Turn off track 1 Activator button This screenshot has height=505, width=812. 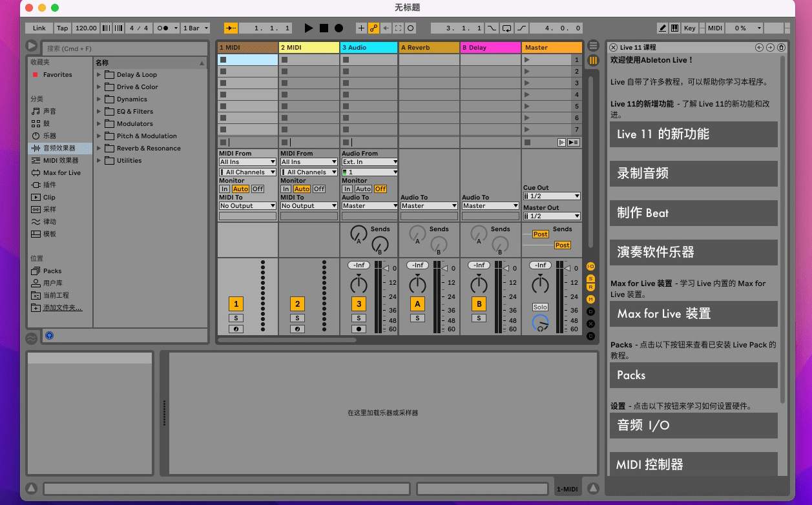tap(236, 304)
